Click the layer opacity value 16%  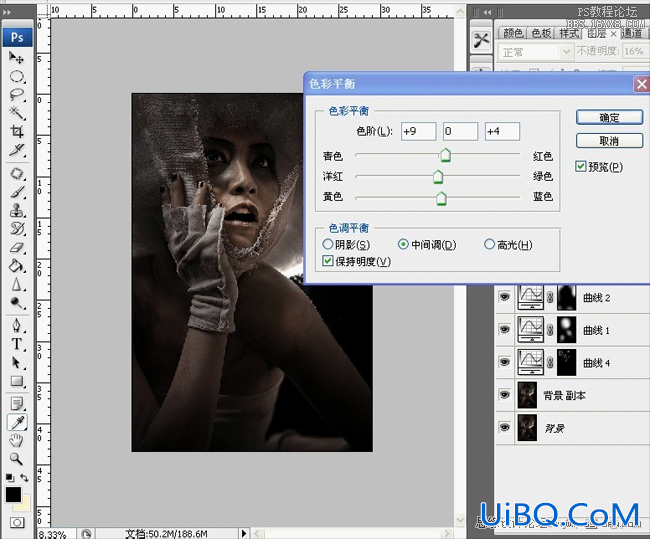pos(634,51)
